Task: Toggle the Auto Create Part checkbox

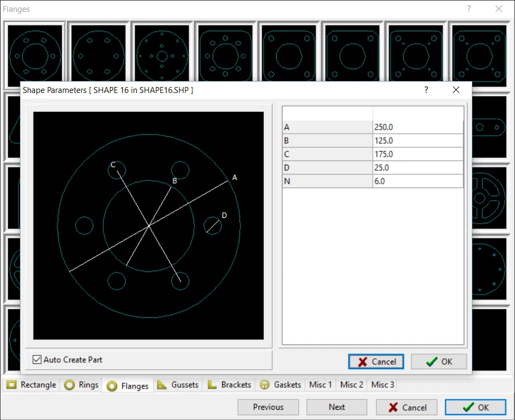Action: pyautogui.click(x=37, y=359)
